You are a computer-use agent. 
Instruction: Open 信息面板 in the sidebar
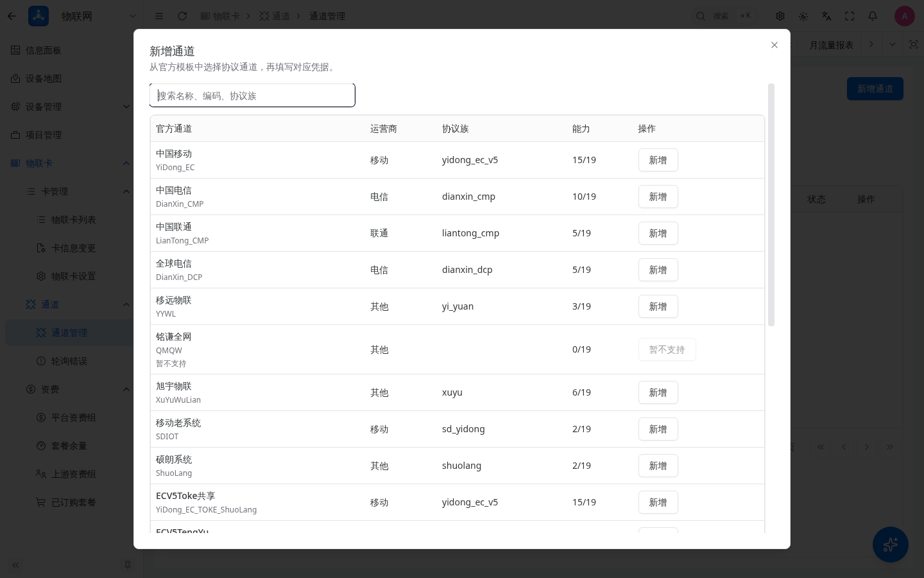[x=71, y=50]
